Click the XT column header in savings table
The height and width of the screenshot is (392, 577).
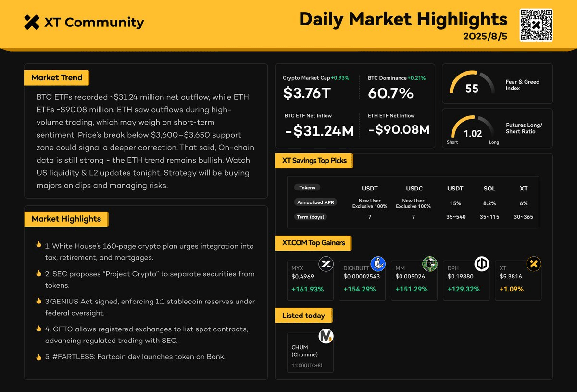pos(524,189)
